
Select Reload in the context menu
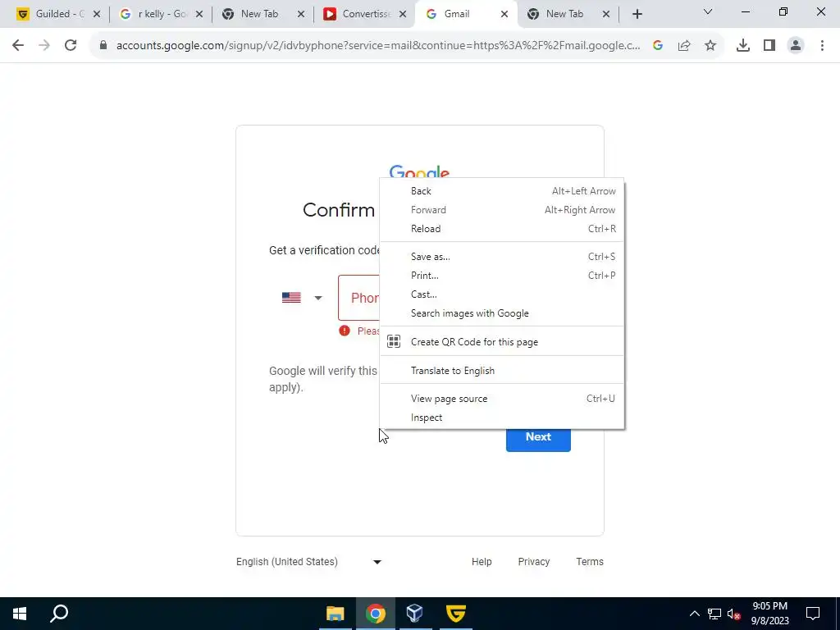[502, 229]
